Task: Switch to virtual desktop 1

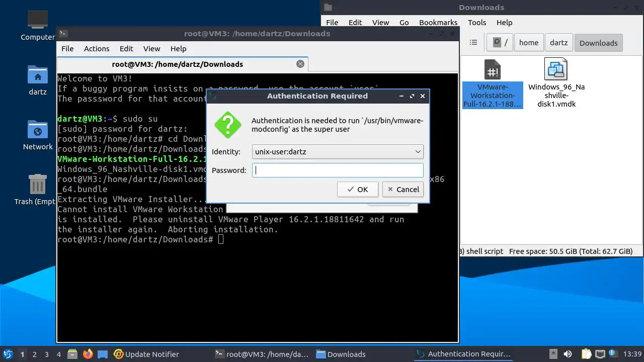Action: 22,354
